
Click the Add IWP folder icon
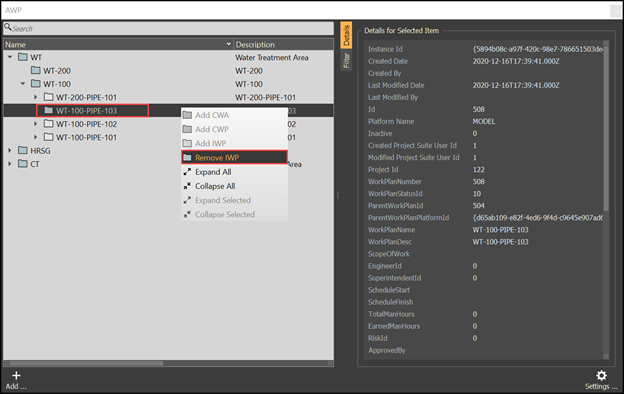[x=187, y=143]
